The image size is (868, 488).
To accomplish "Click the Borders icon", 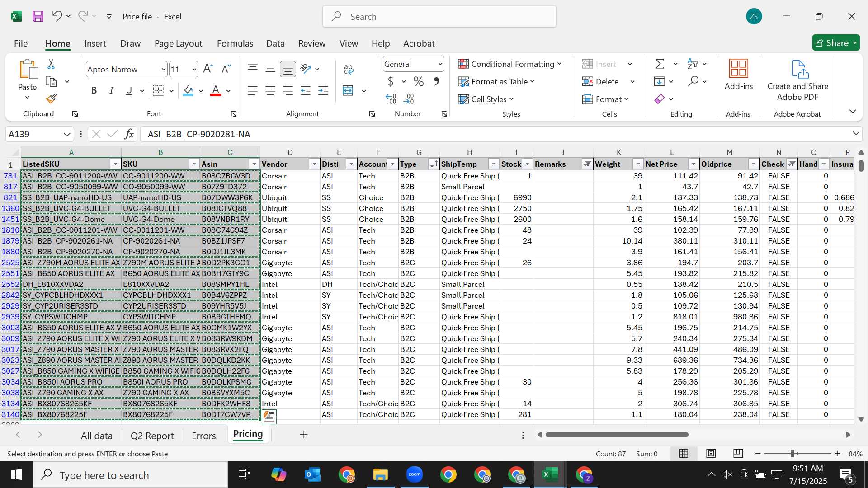I will 158,90.
